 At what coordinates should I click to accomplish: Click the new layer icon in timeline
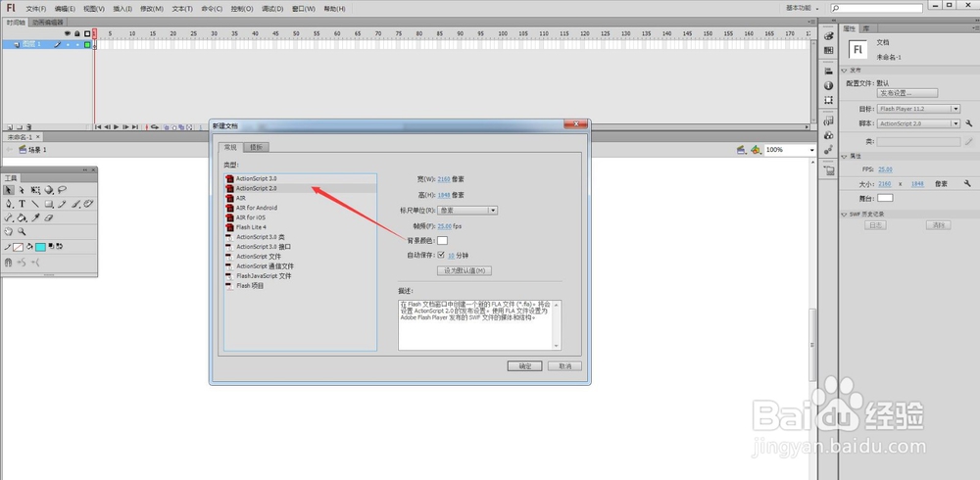point(10,127)
